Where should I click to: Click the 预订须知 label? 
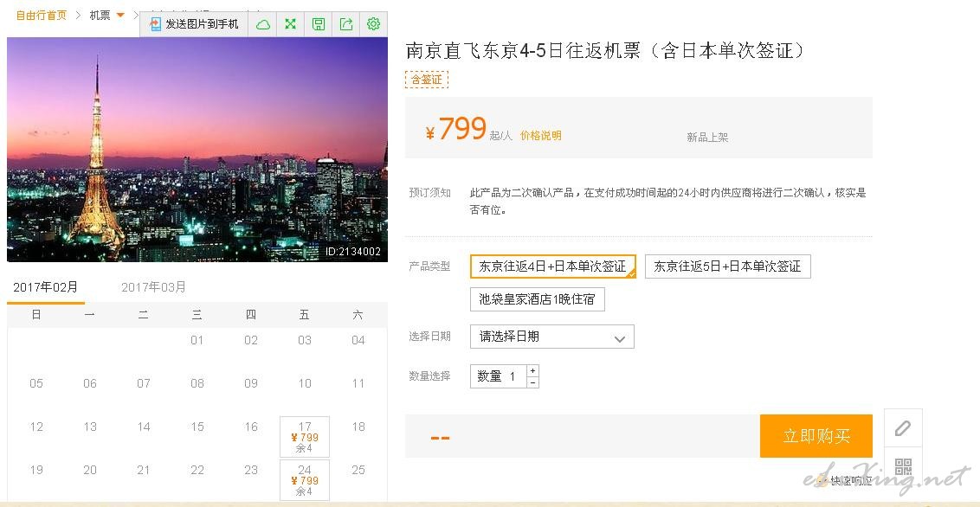click(x=430, y=192)
